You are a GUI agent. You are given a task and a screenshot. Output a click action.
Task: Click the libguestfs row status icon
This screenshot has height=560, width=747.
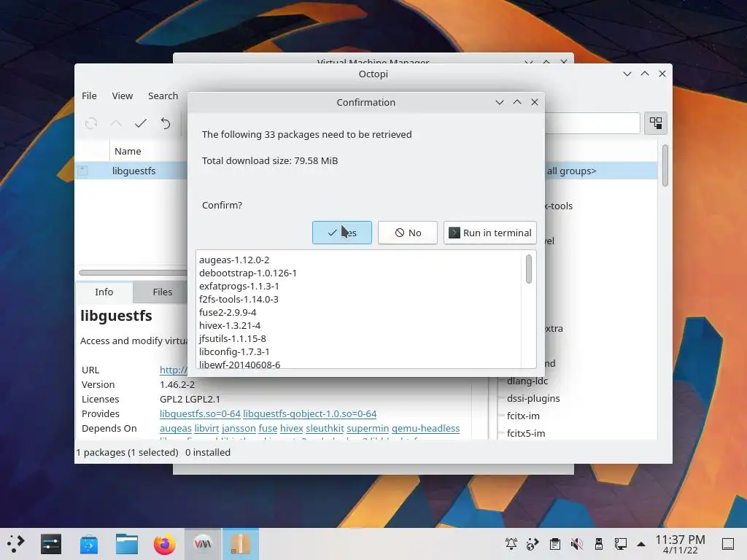(x=82, y=171)
